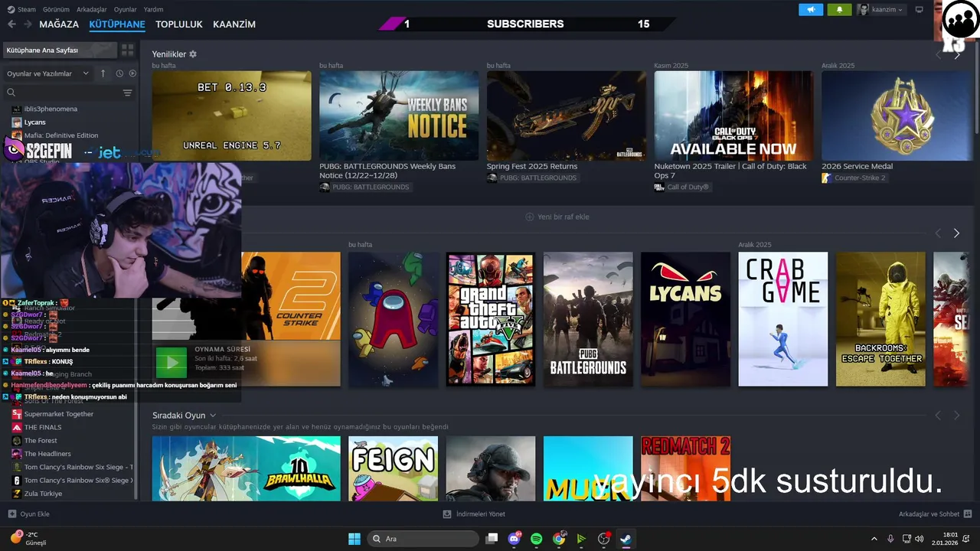Show hidden system tray icons chevron
The width and height of the screenshot is (980, 551).
[874, 539]
